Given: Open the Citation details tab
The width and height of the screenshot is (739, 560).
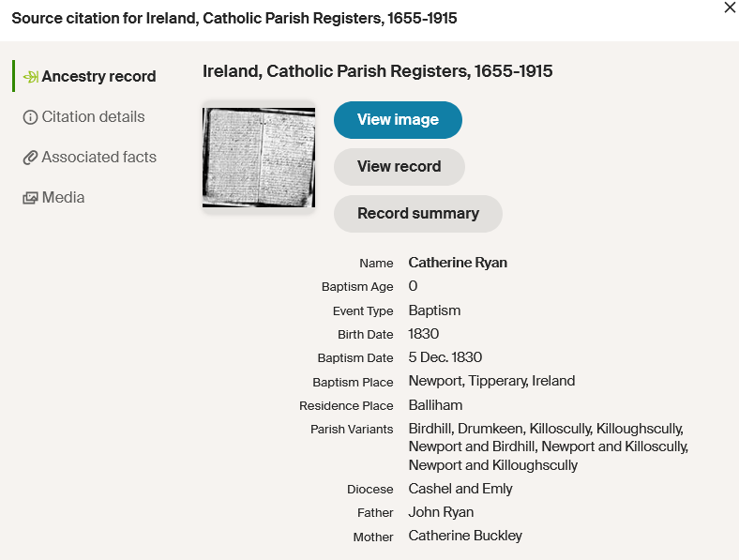Looking at the screenshot, I should [x=93, y=117].
